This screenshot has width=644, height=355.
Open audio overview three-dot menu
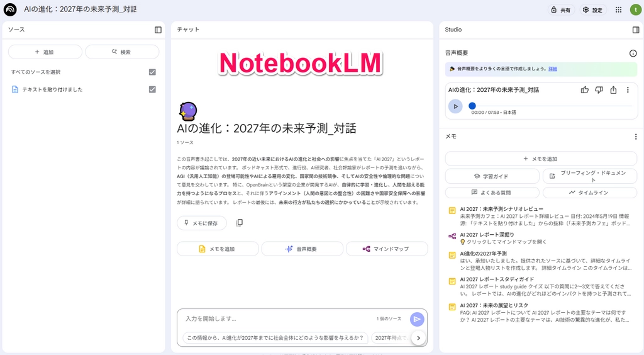pos(628,90)
